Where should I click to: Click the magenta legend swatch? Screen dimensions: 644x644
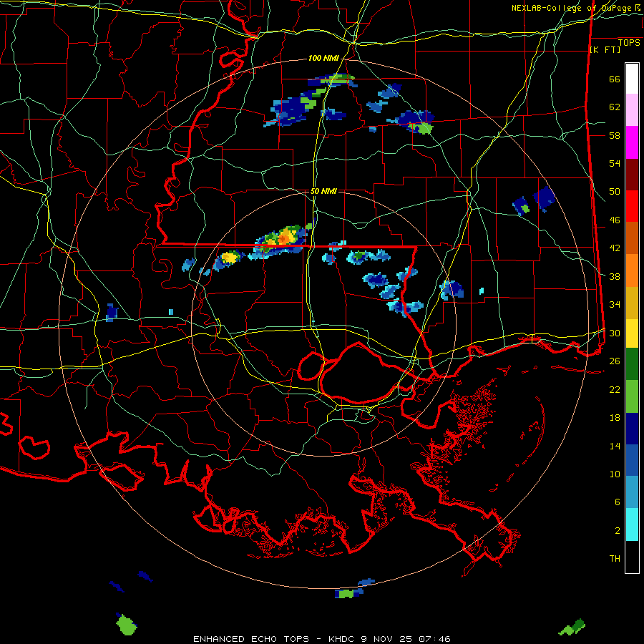632,142
